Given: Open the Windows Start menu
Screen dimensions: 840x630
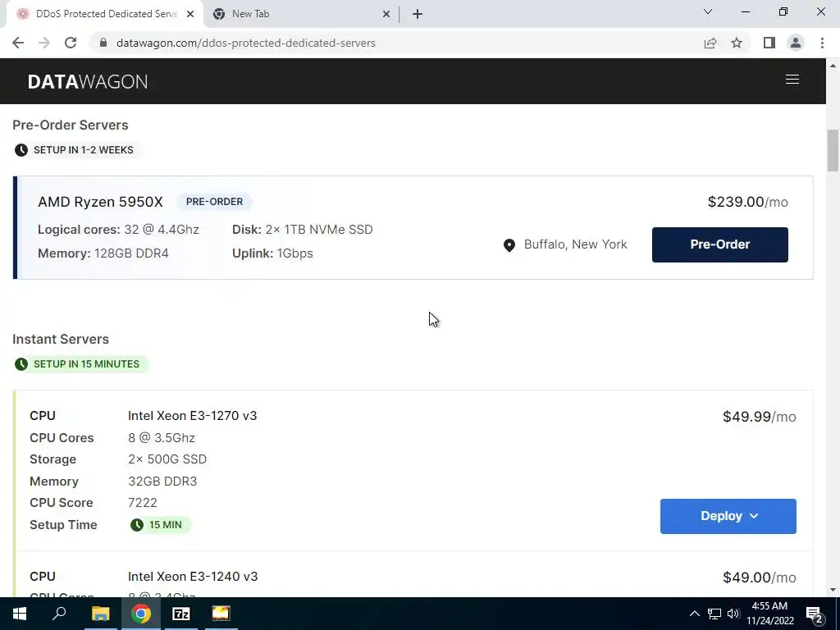Looking at the screenshot, I should click(x=20, y=614).
